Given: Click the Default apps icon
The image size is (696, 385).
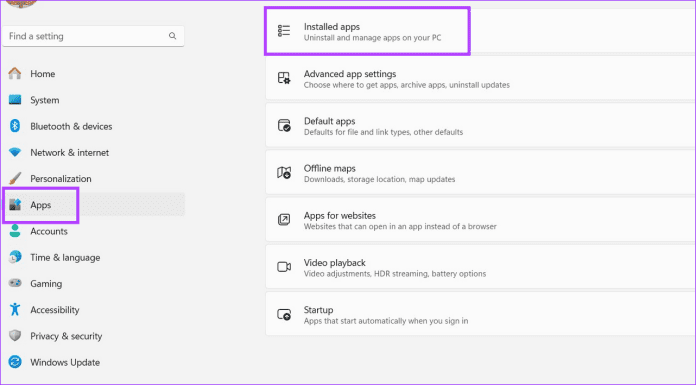Looking at the screenshot, I should 284,125.
